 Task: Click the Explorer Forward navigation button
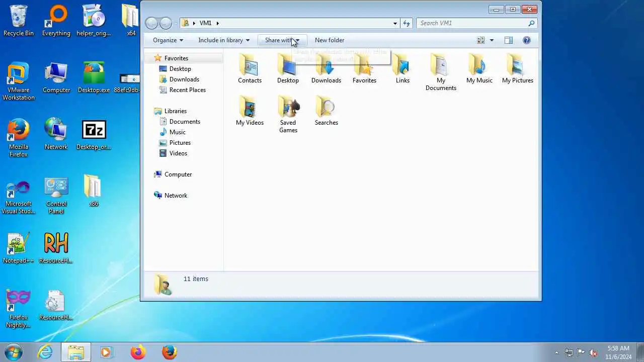[166, 23]
